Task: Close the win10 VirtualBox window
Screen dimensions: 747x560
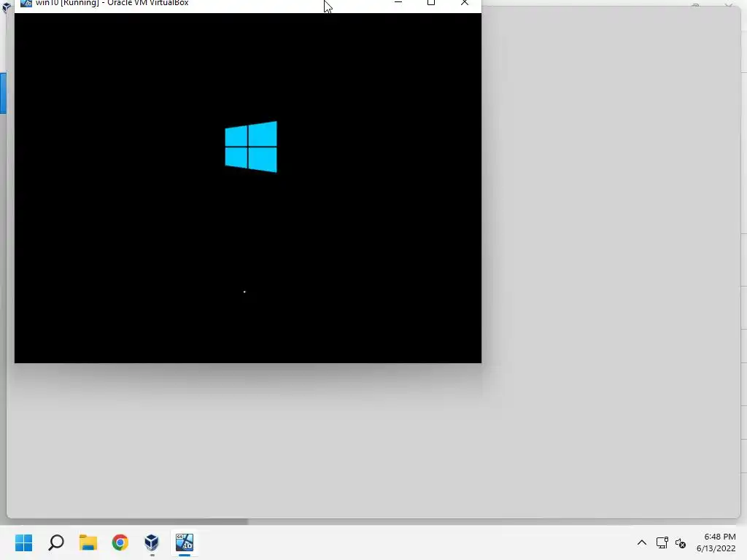Action: (465, 3)
